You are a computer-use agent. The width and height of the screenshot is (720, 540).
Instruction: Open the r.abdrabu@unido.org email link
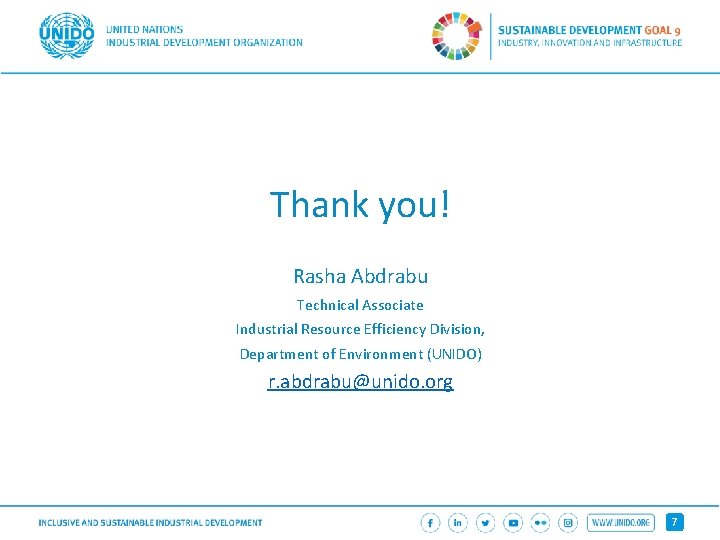(360, 382)
